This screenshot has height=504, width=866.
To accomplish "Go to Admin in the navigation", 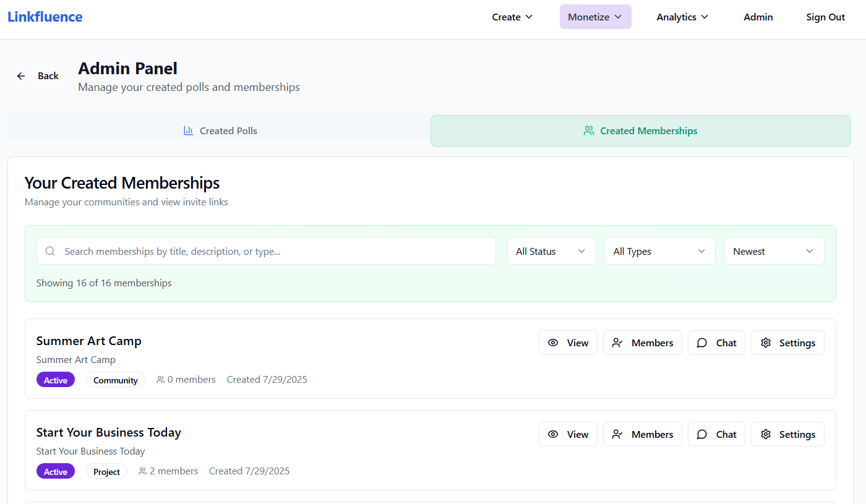I will (758, 17).
